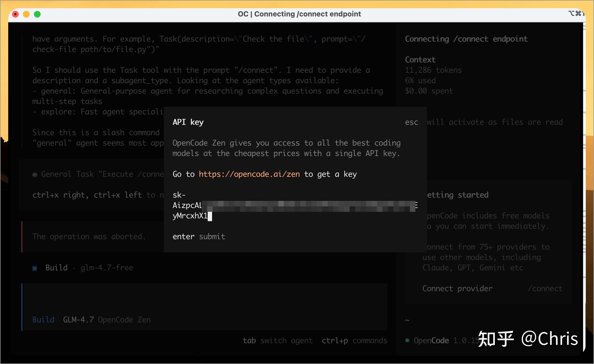Click the /connect command in sidebar

click(x=545, y=288)
